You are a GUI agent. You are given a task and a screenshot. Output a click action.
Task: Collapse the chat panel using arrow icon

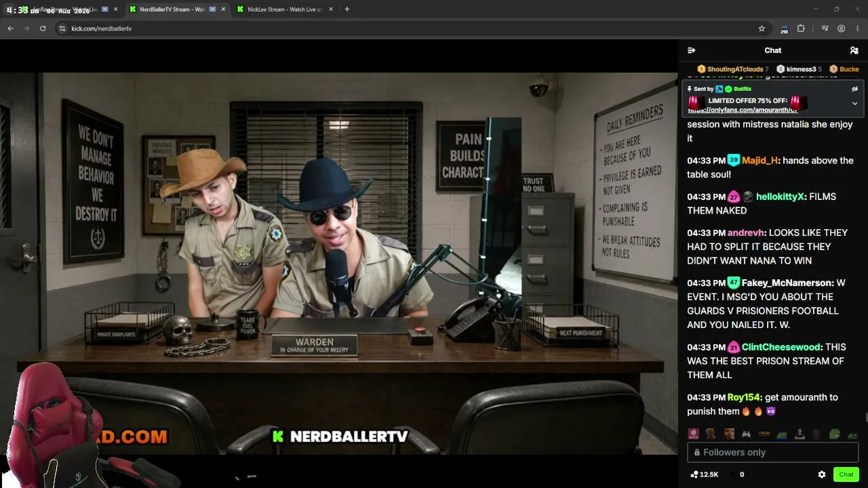(691, 50)
